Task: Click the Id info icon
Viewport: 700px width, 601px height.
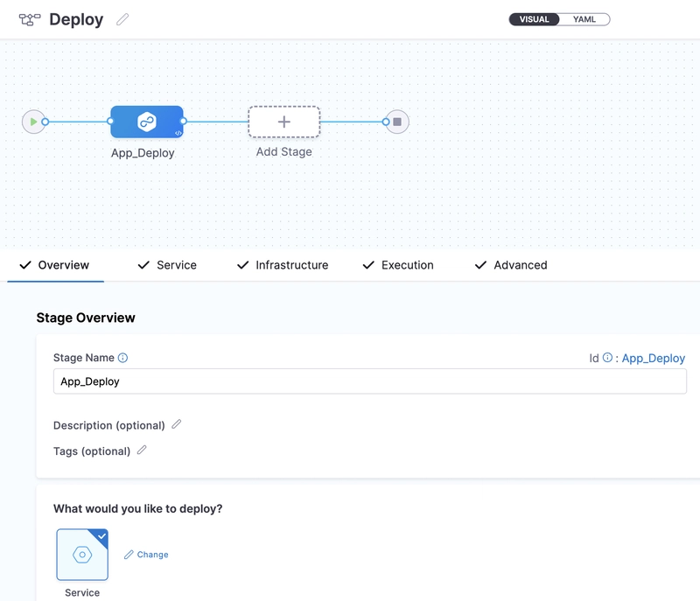Action: 607,358
